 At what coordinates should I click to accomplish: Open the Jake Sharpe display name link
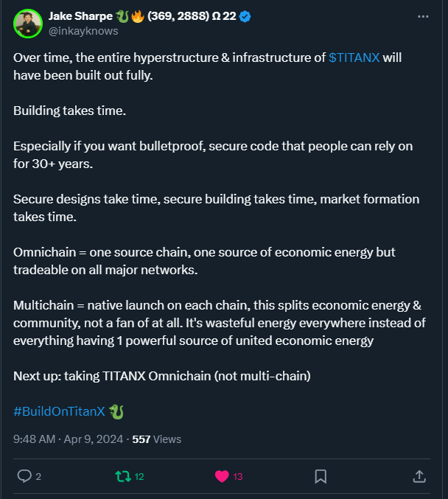80,17
